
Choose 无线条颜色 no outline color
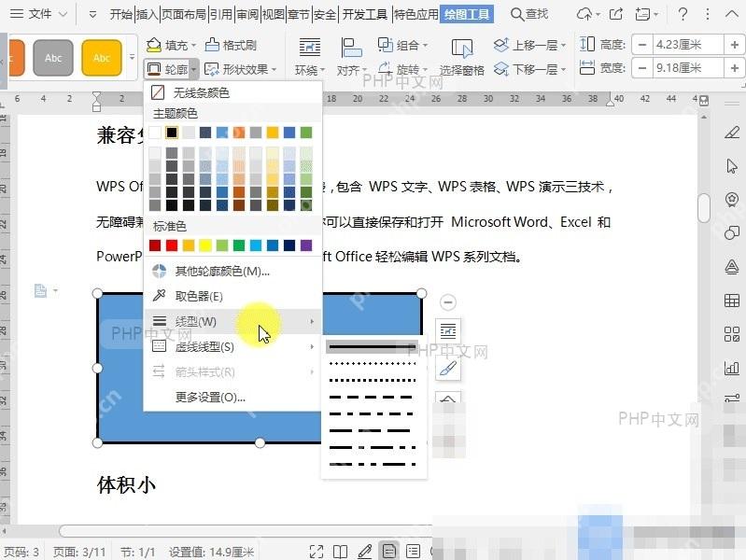click(232, 92)
